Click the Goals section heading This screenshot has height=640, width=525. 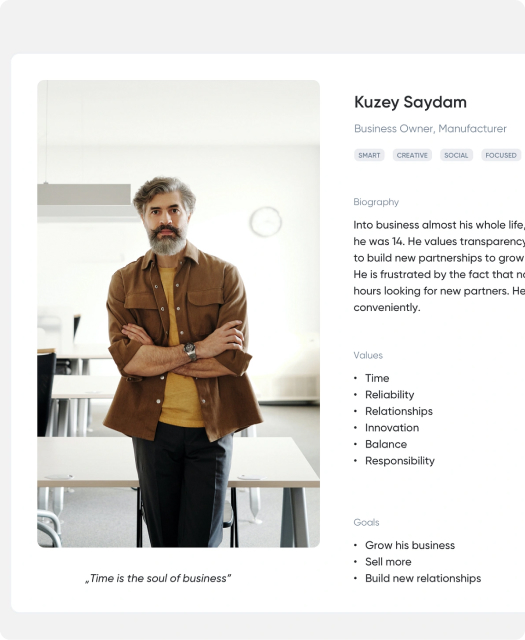pos(366,522)
